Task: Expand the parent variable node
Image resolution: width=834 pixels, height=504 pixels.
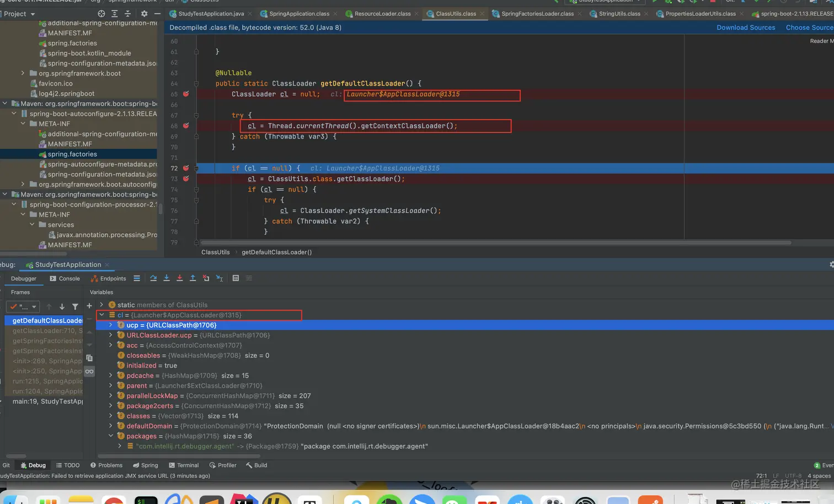Action: point(111,386)
